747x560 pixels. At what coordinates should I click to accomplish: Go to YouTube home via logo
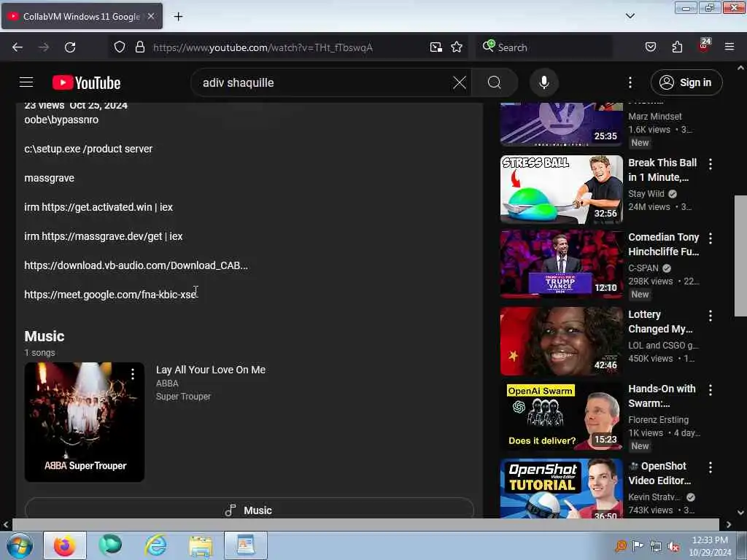[x=86, y=82]
